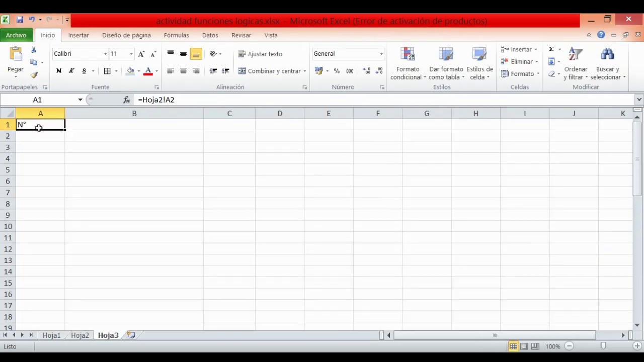Expand the font color dropdown arrow

coord(156,71)
